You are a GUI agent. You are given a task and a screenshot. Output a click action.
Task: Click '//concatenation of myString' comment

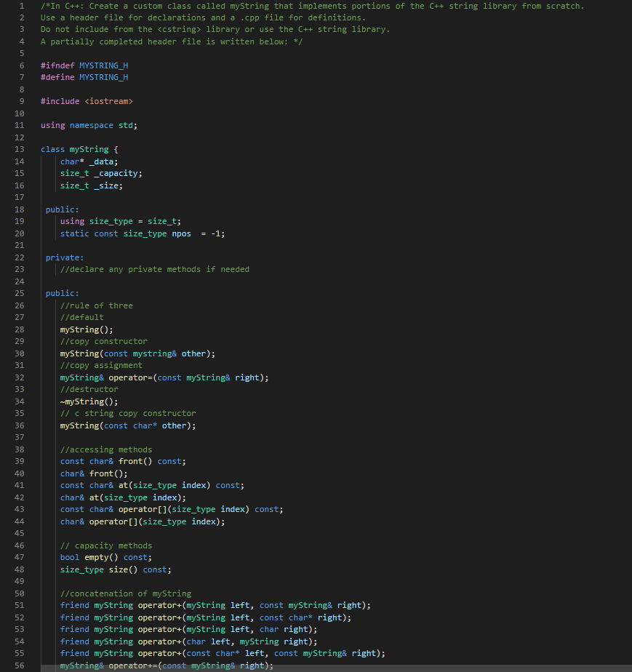126,593
